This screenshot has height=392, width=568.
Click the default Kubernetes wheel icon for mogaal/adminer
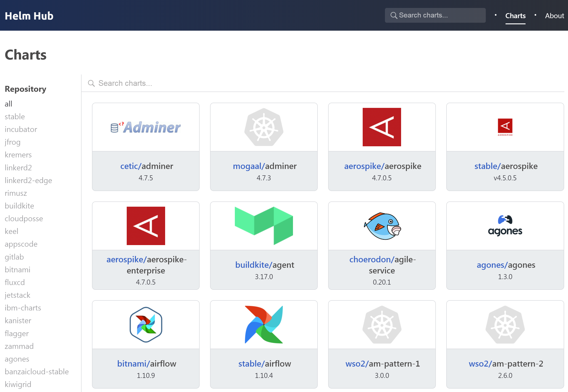click(x=264, y=127)
